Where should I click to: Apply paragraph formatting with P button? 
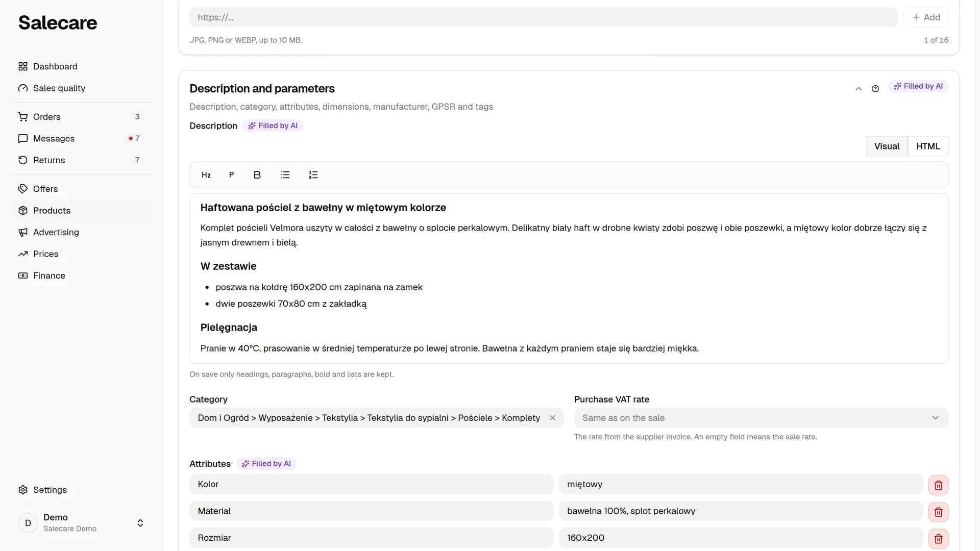tap(231, 175)
